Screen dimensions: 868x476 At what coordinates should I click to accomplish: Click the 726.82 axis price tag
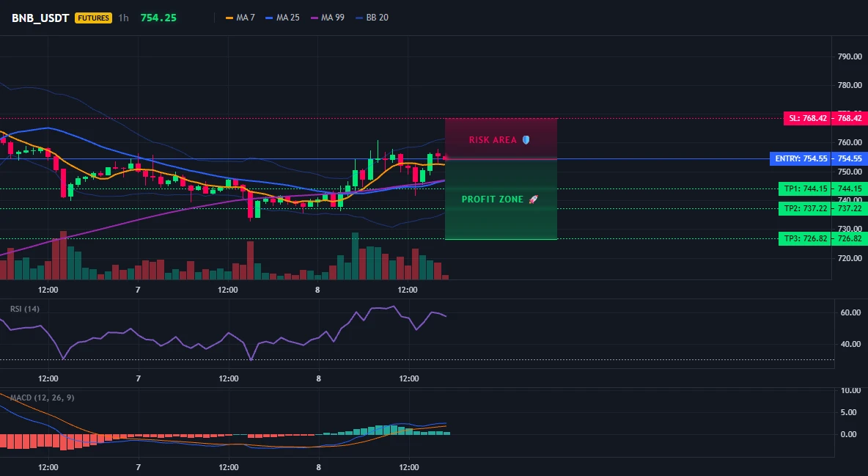click(850, 239)
